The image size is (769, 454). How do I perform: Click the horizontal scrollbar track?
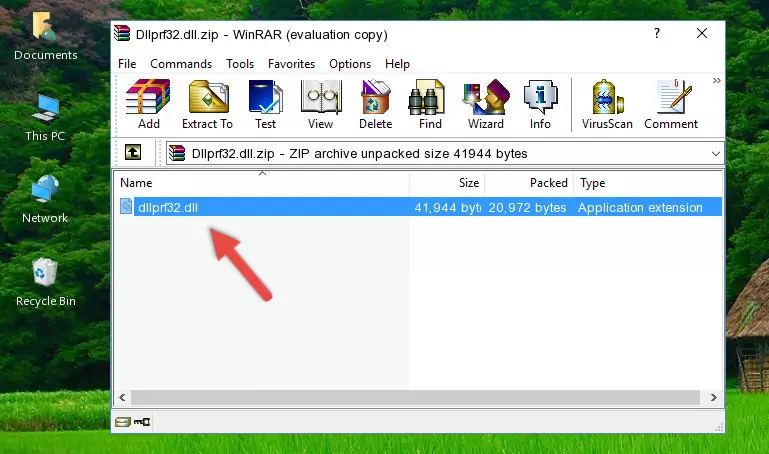pyautogui.click(x=415, y=398)
